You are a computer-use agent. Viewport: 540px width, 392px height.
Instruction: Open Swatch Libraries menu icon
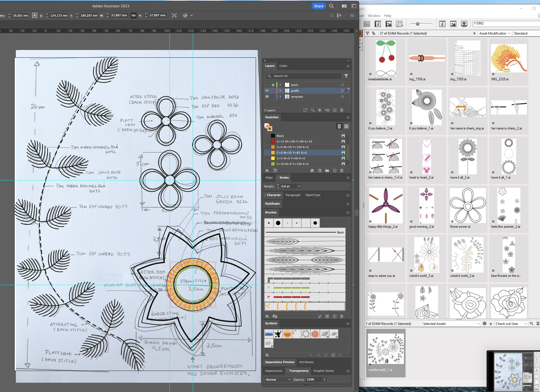[x=268, y=171]
